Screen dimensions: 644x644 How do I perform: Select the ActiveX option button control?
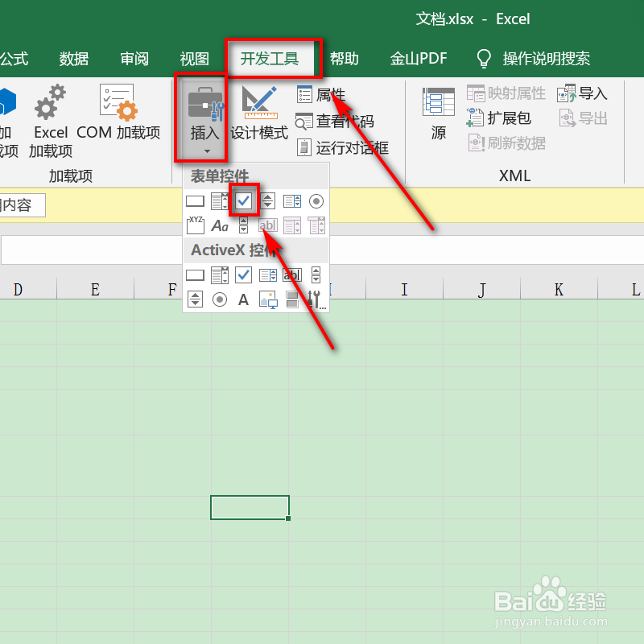tap(219, 299)
